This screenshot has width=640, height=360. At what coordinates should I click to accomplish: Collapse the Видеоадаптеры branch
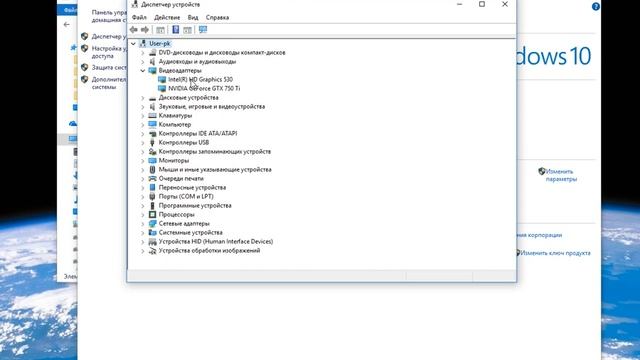(x=143, y=71)
